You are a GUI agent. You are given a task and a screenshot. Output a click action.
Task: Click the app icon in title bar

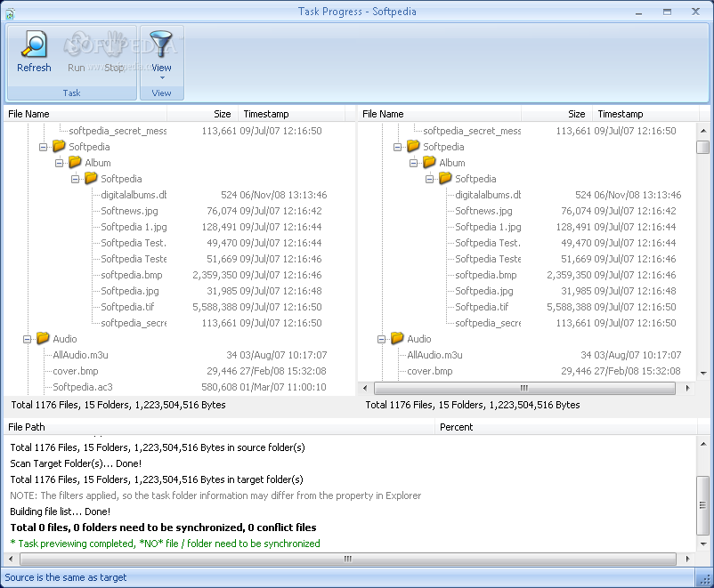tap(10, 12)
